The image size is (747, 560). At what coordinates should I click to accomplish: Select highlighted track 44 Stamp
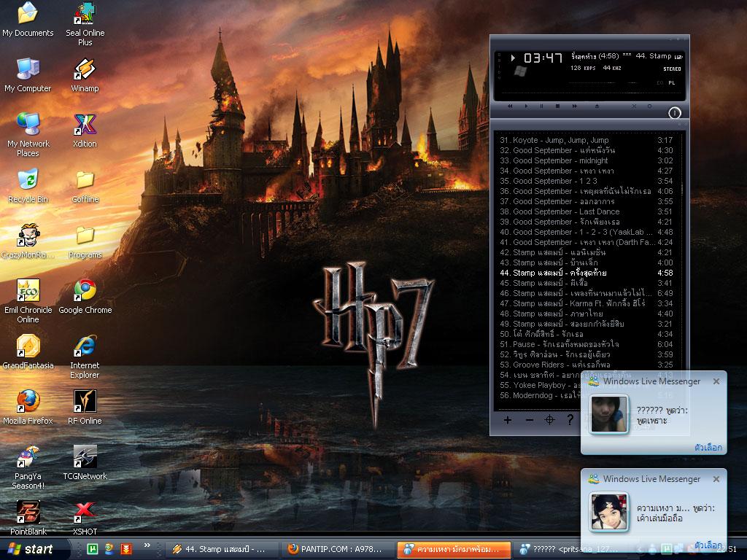coord(587,273)
